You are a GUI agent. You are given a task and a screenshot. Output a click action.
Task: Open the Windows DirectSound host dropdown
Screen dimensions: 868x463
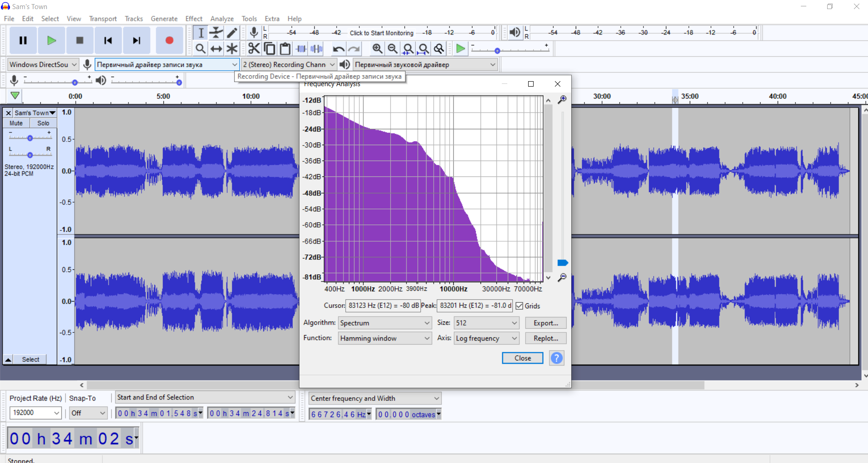coord(43,64)
